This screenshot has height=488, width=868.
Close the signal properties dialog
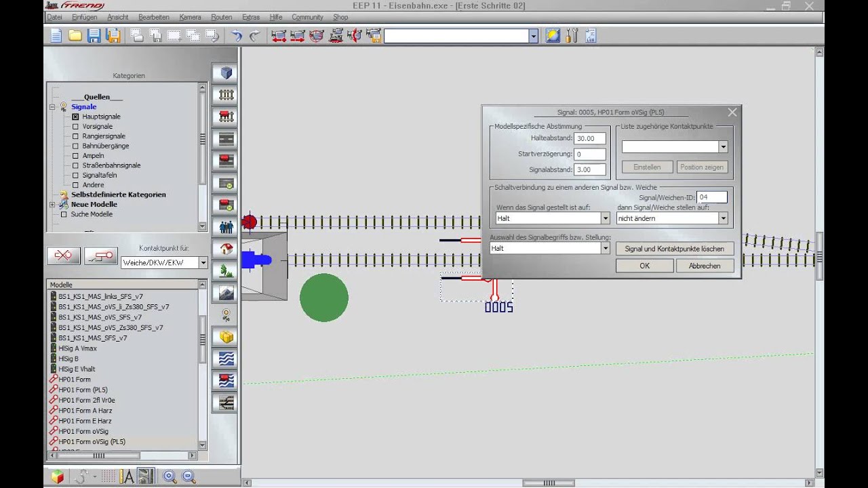tap(732, 113)
